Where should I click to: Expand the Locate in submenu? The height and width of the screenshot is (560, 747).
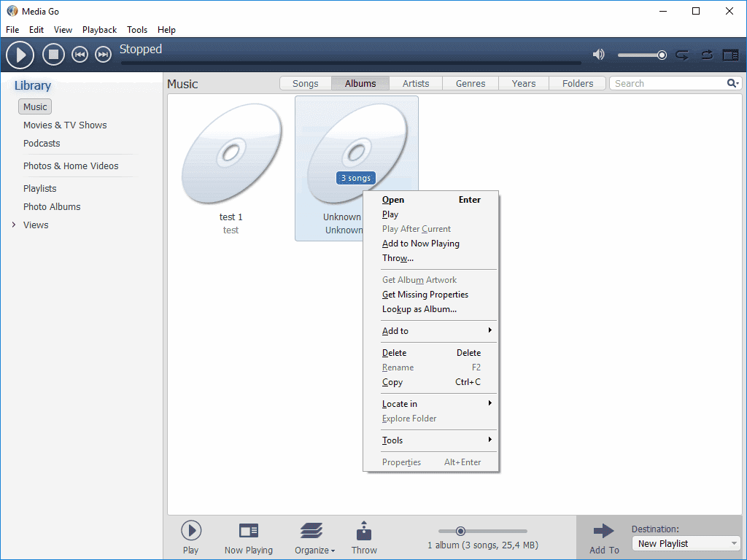coord(430,404)
